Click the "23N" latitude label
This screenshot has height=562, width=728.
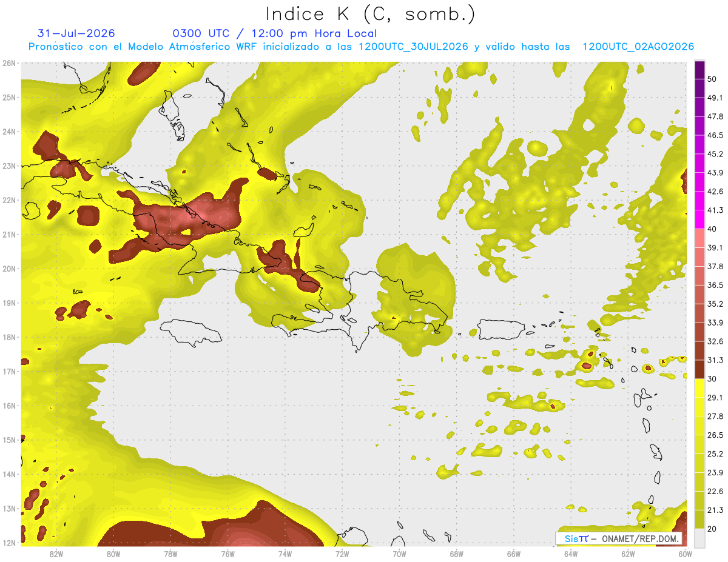8,166
